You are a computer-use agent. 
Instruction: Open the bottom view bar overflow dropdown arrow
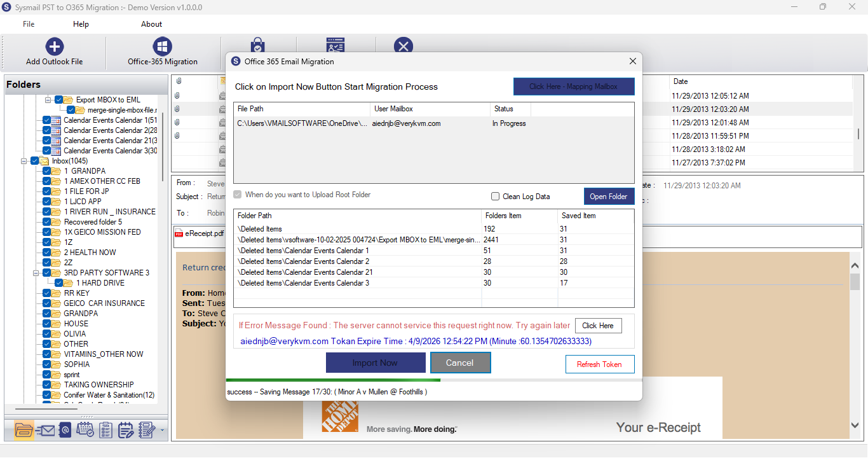pyautogui.click(x=162, y=431)
